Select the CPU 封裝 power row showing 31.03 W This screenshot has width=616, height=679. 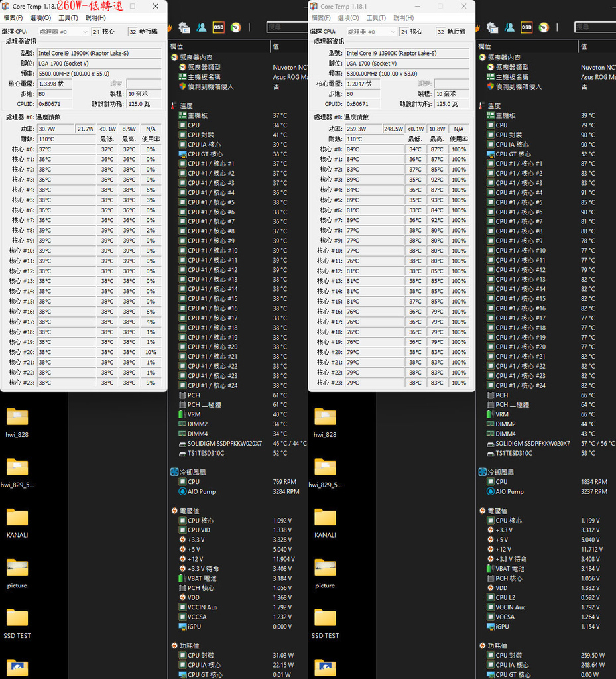click(x=238, y=656)
